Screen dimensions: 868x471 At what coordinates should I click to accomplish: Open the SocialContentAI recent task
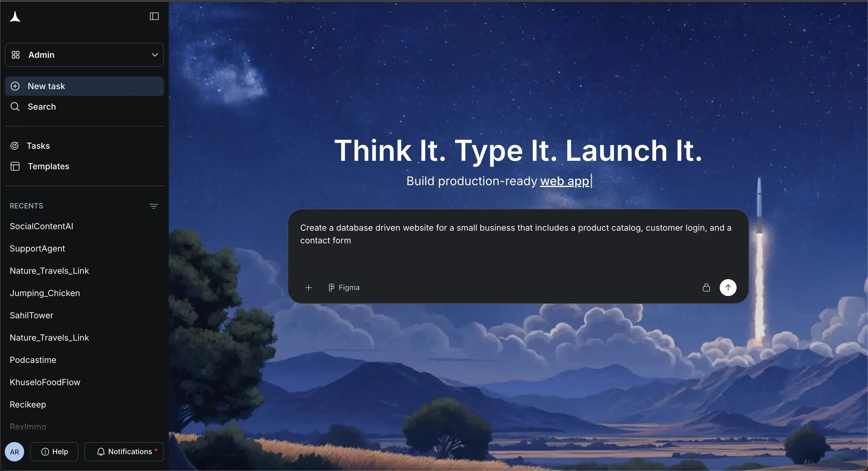click(42, 226)
